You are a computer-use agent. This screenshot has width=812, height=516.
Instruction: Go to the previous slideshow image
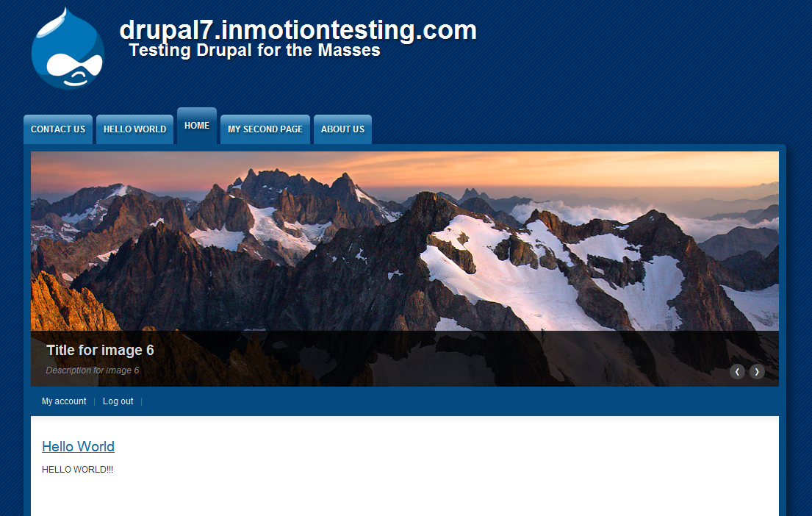point(737,371)
